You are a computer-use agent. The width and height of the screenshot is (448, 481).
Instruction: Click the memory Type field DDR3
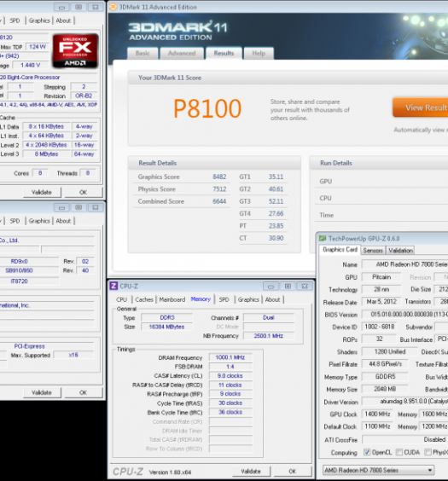(167, 317)
